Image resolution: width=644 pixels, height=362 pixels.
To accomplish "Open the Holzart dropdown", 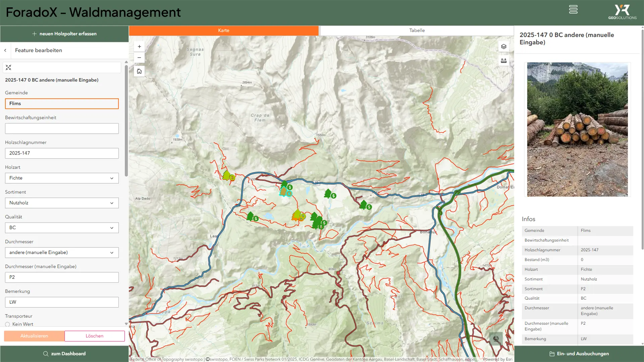I will (x=62, y=178).
